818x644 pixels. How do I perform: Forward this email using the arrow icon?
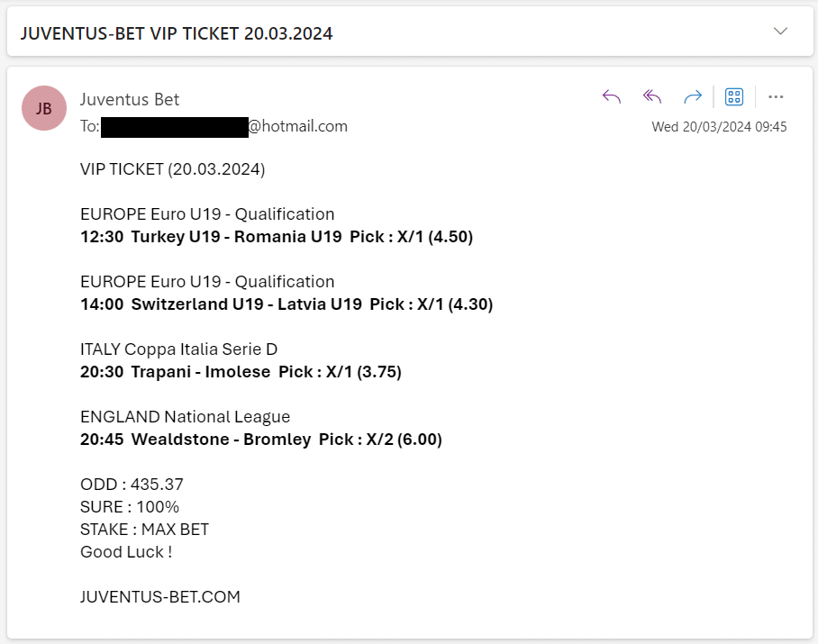click(693, 97)
